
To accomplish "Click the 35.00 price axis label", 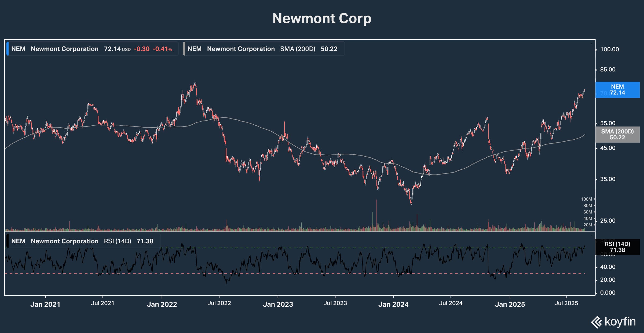I will point(608,179).
